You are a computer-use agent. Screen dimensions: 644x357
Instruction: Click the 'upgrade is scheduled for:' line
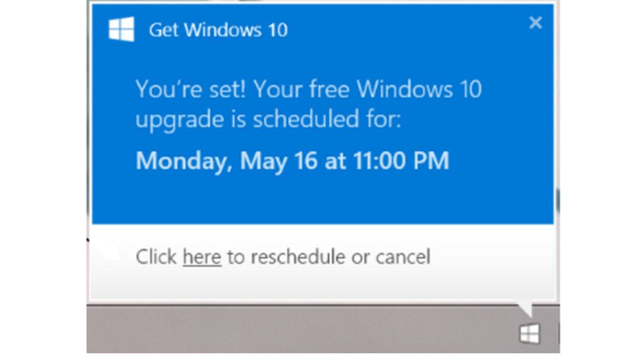[x=268, y=120]
